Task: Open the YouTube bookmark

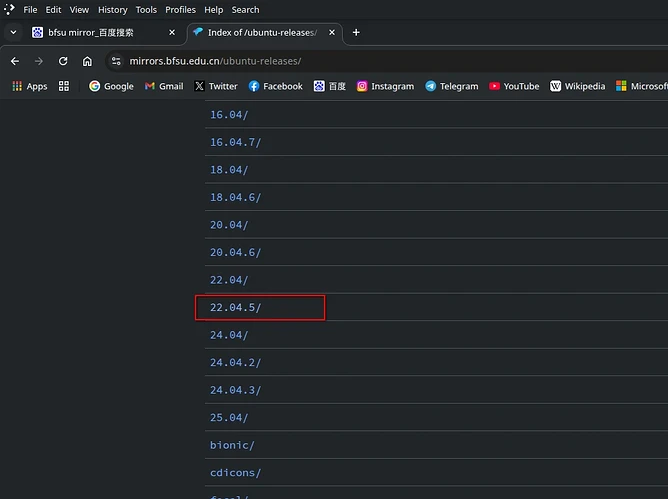Action: click(x=514, y=86)
